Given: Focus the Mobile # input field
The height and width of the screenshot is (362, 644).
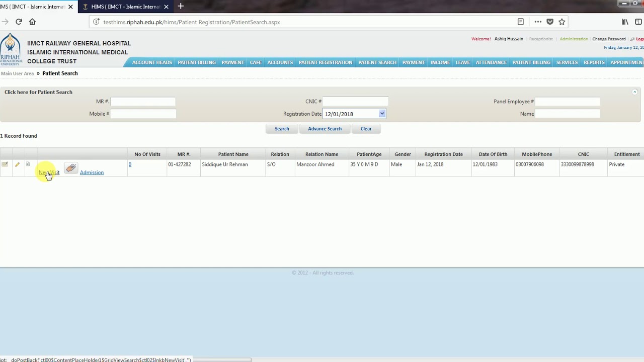Looking at the screenshot, I should [x=143, y=114].
